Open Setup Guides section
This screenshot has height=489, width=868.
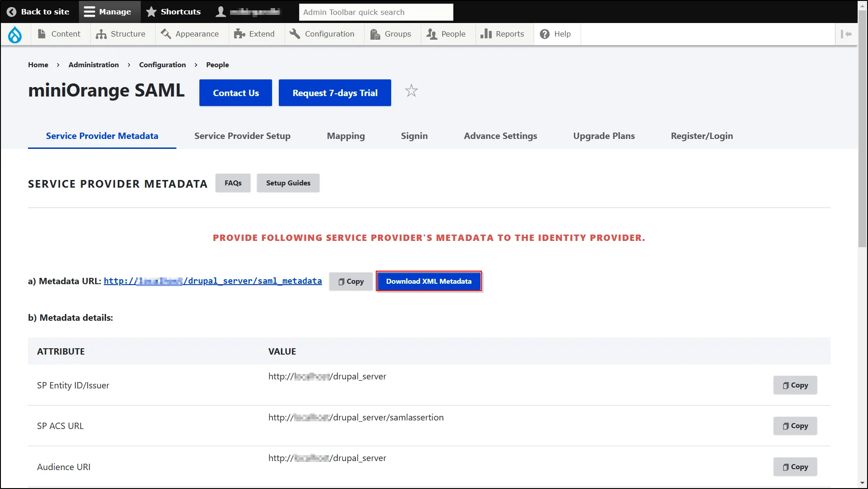pos(289,183)
